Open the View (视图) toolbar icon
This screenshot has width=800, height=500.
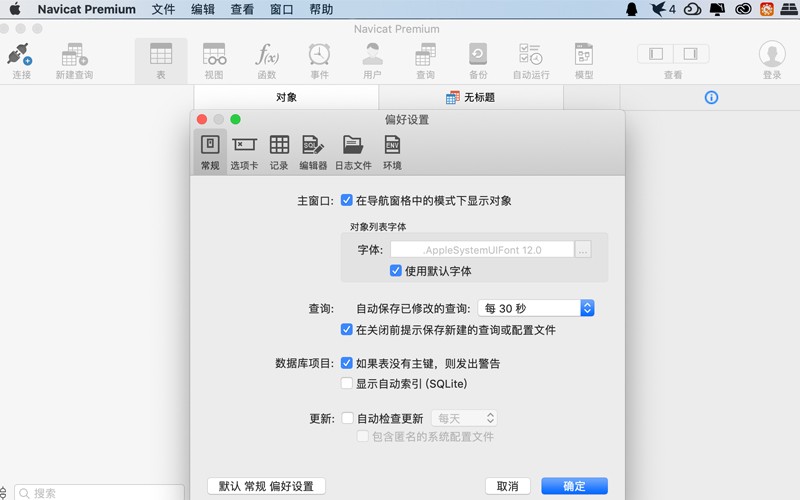214,54
